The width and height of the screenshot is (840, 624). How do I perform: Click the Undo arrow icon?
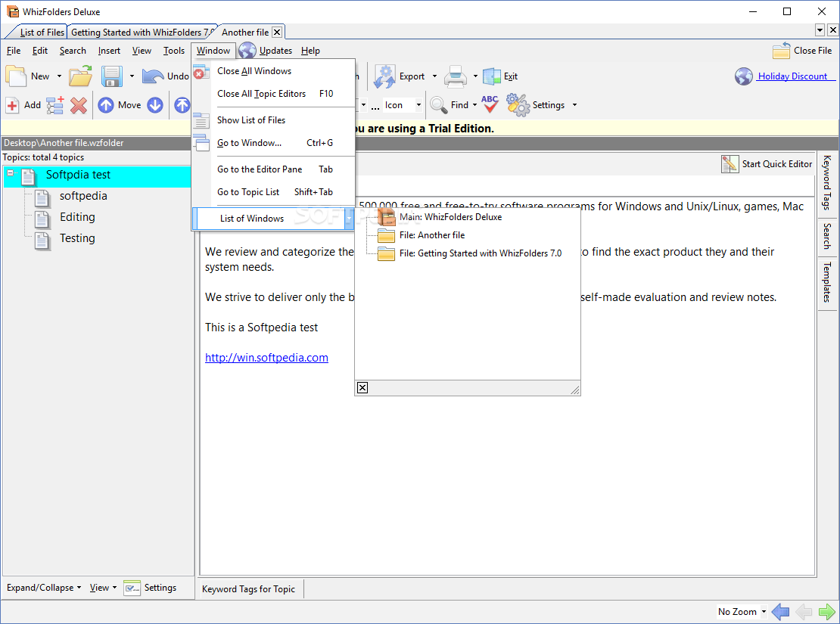click(x=153, y=76)
